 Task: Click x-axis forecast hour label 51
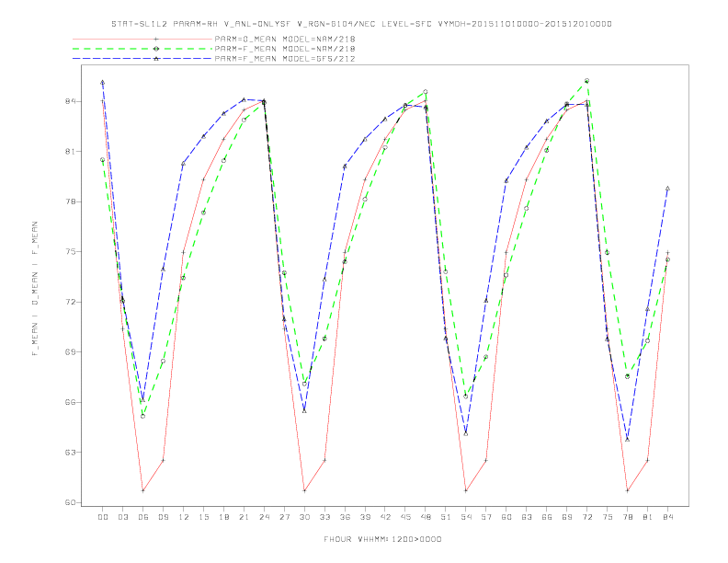[x=446, y=517]
